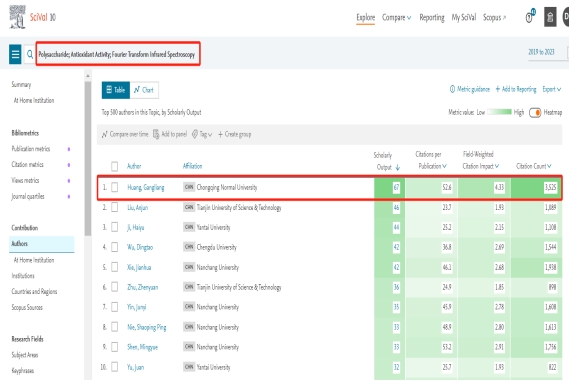Click the Create group plus icon
The height and width of the screenshot is (381, 570).
point(220,134)
